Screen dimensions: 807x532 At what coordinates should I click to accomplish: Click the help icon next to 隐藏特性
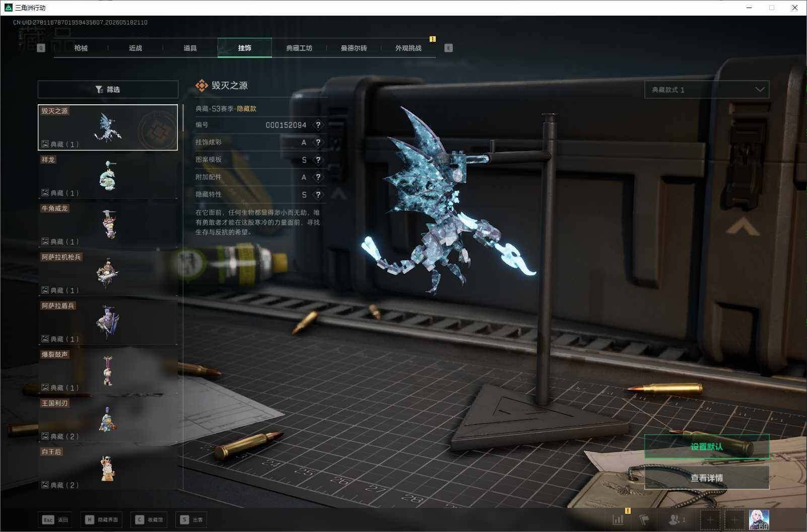tap(318, 194)
